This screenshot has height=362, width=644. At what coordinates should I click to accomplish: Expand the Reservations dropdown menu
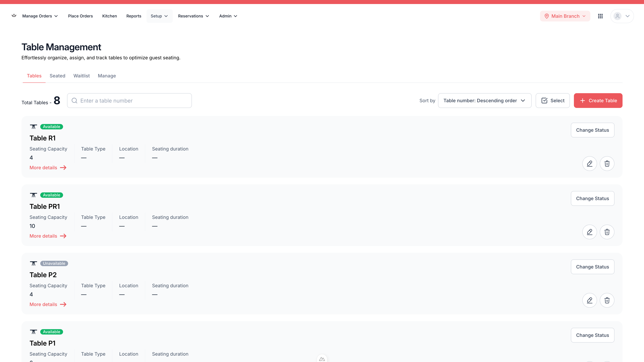click(x=194, y=16)
